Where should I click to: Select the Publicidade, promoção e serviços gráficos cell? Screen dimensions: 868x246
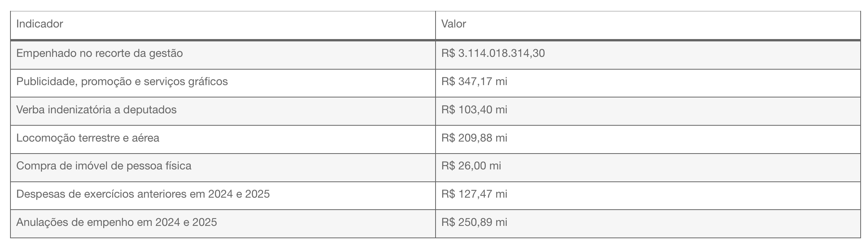tap(223, 83)
